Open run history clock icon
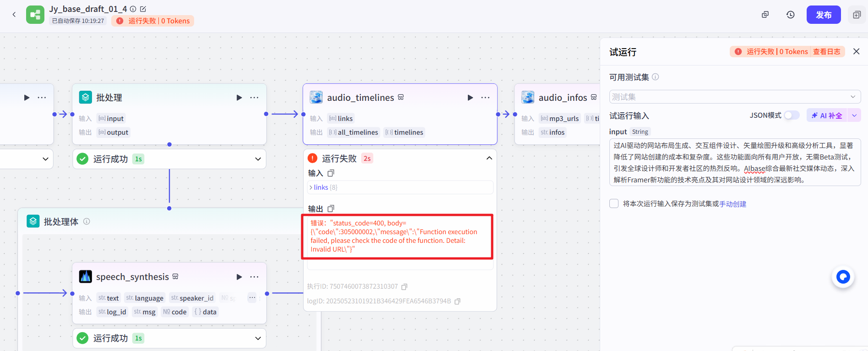This screenshot has height=351, width=868. [x=790, y=15]
